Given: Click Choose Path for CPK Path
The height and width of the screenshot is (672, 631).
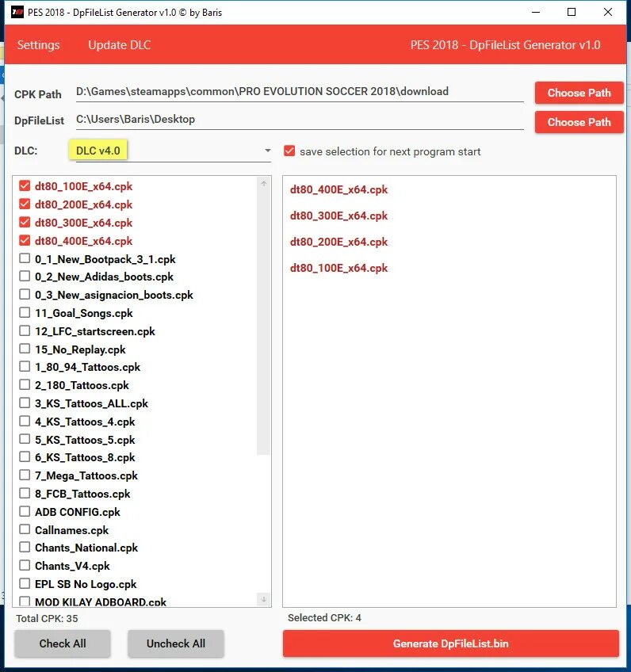Looking at the screenshot, I should (579, 93).
